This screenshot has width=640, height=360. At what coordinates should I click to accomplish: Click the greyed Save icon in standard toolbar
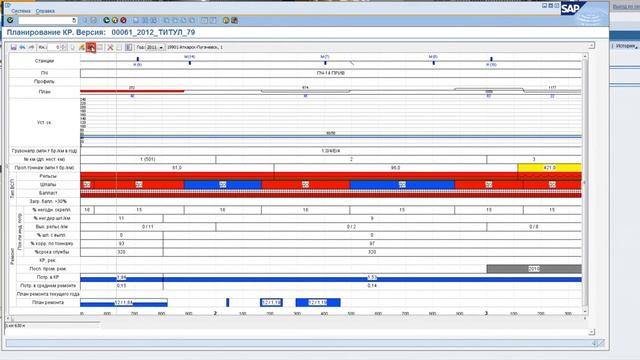[x=93, y=20]
